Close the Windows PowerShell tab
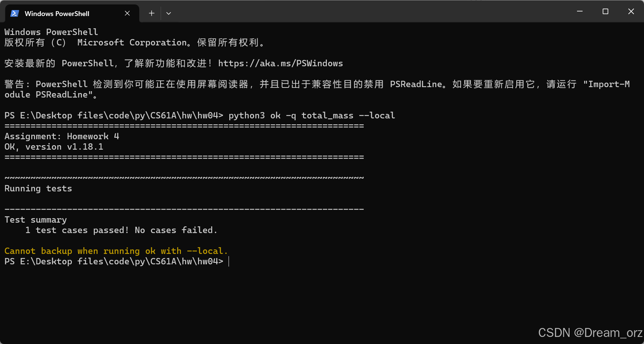The height and width of the screenshot is (344, 644). pos(127,13)
